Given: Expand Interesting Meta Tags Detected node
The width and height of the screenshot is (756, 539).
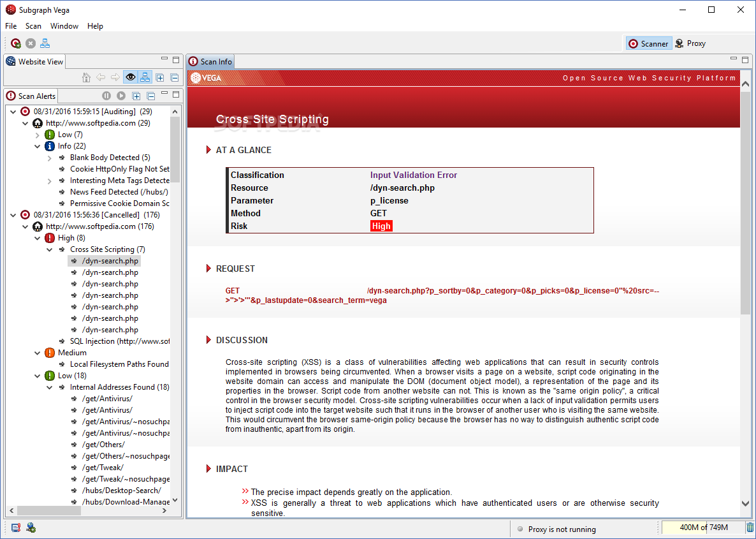Looking at the screenshot, I should click(49, 181).
